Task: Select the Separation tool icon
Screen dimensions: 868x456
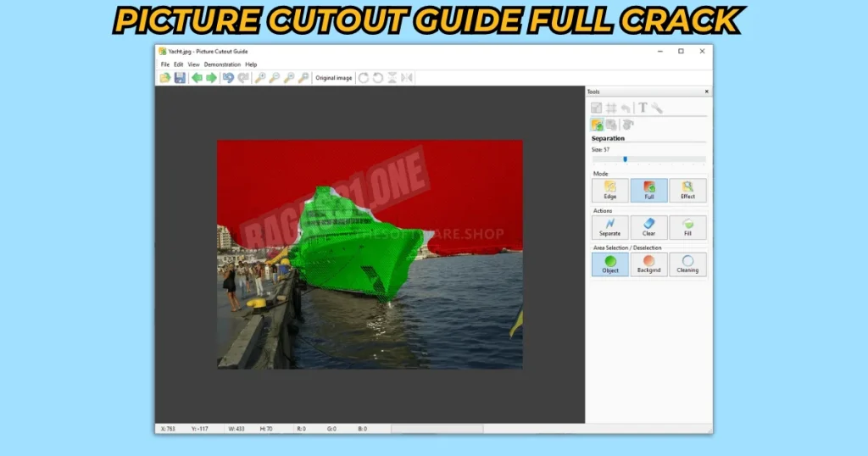Action: (597, 125)
